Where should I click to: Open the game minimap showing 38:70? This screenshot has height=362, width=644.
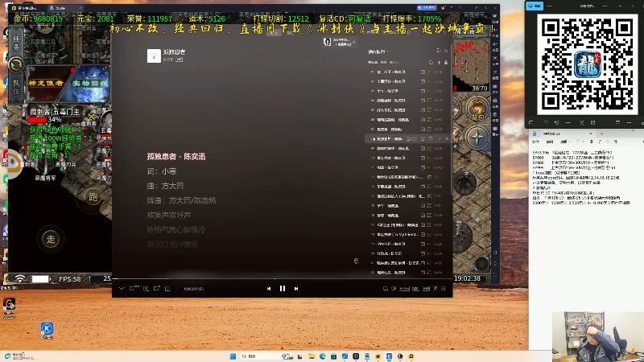pos(471,67)
